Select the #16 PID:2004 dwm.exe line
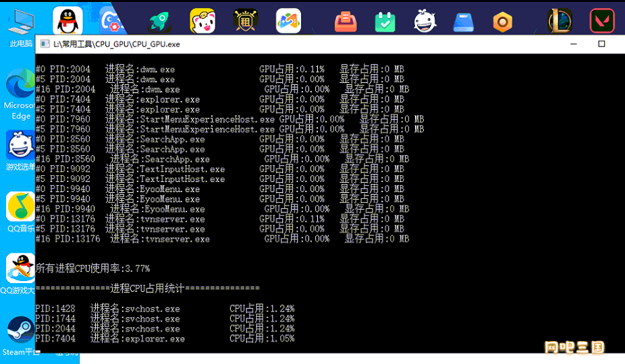 click(x=223, y=89)
